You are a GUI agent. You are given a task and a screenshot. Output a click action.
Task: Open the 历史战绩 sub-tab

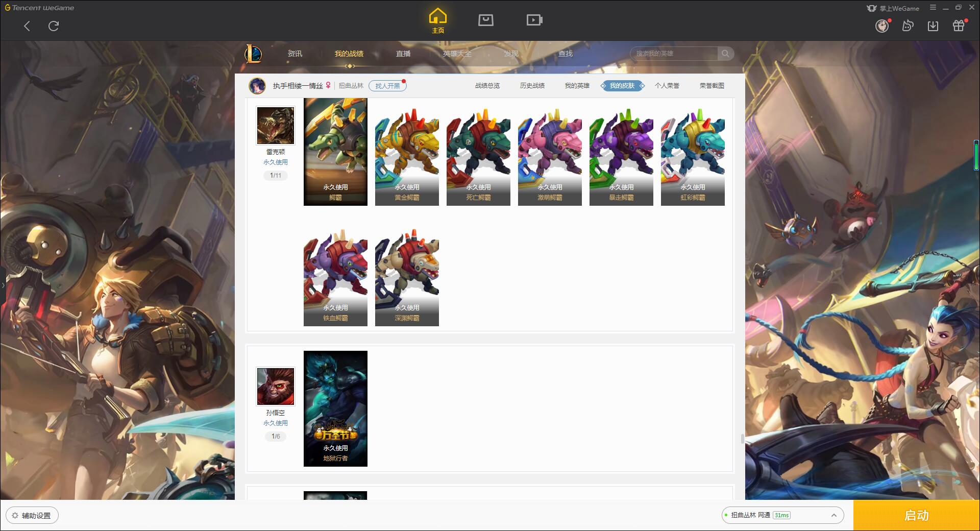click(x=532, y=86)
